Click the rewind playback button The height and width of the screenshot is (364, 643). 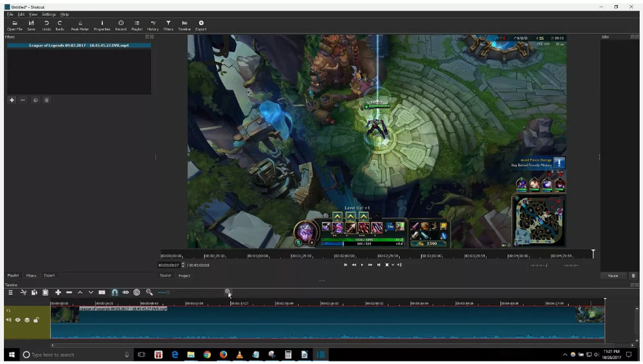coord(354,265)
